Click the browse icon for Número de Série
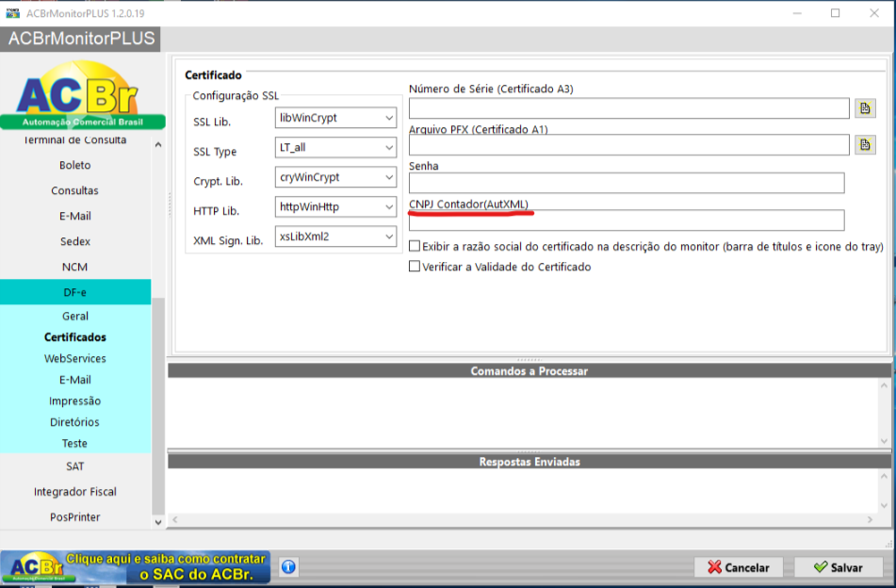The image size is (896, 588). (865, 108)
